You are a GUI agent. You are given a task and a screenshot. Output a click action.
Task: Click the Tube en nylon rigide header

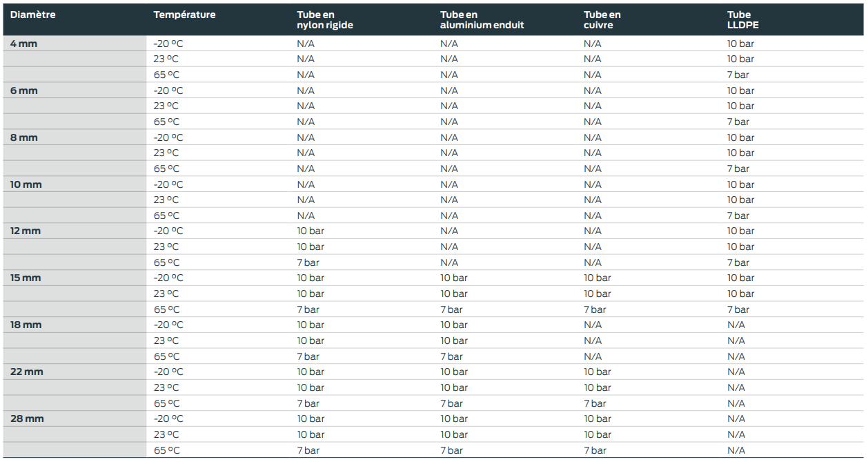click(325, 20)
